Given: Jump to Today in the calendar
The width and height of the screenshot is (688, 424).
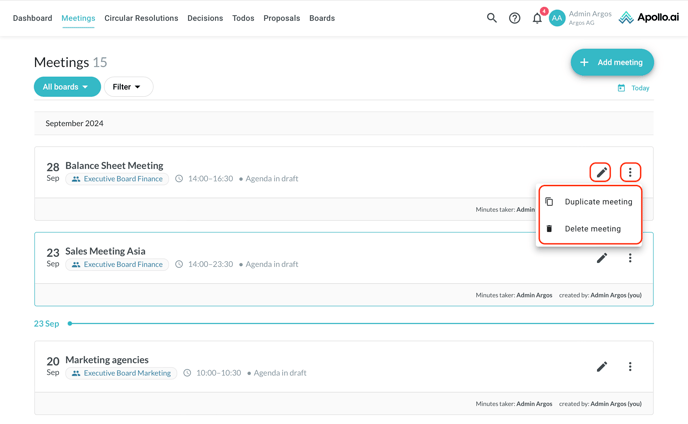Looking at the screenshot, I should (x=634, y=88).
